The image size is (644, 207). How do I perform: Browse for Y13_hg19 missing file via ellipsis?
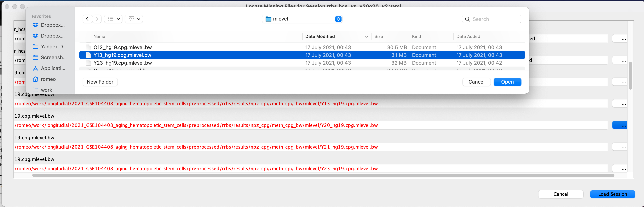(620, 104)
